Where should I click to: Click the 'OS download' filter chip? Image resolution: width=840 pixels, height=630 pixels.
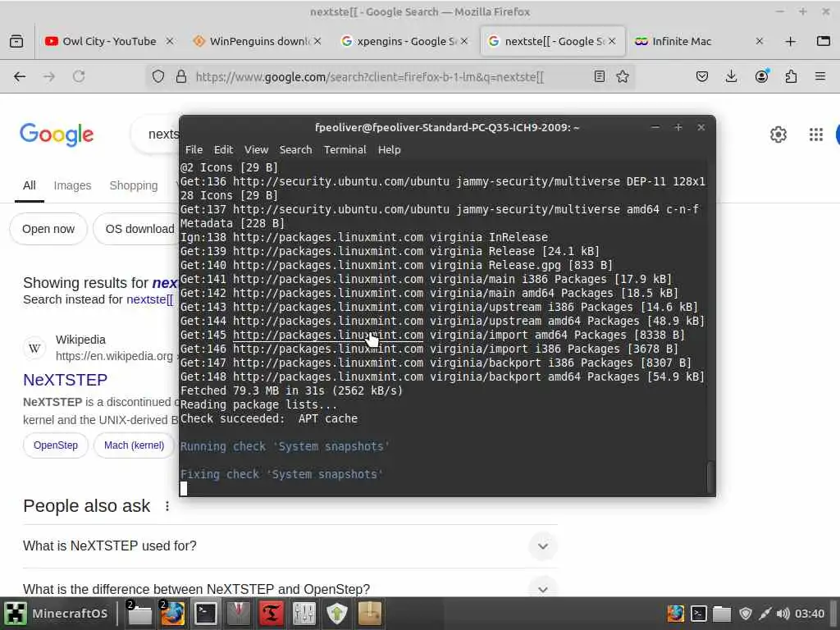point(137,230)
